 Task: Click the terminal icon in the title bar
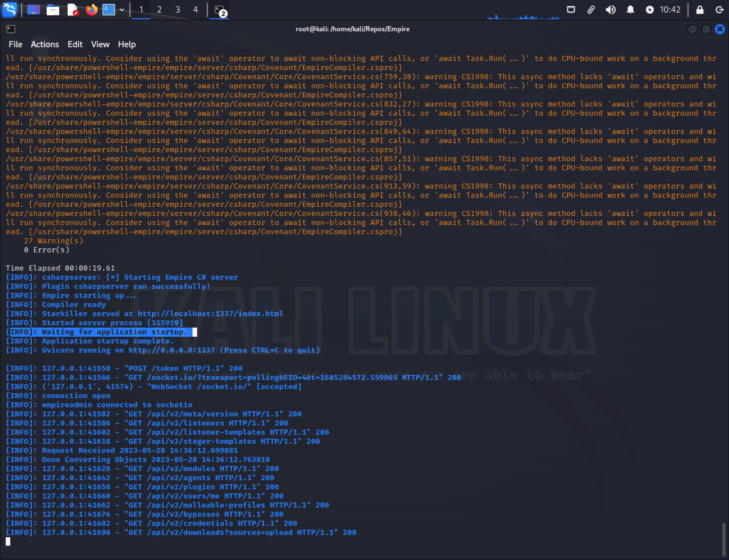pyautogui.click(x=11, y=29)
